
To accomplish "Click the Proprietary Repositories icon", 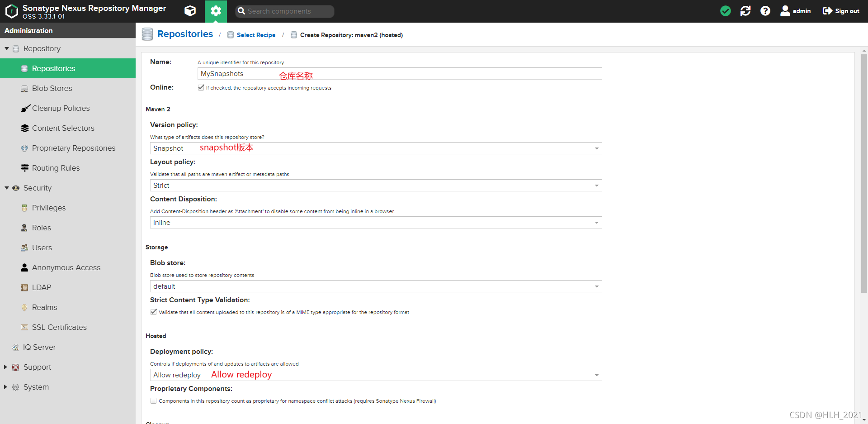I will [x=24, y=148].
